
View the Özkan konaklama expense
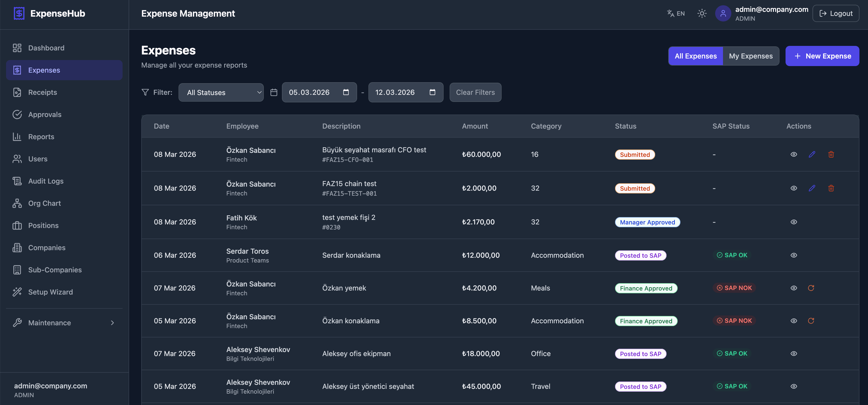point(794,321)
